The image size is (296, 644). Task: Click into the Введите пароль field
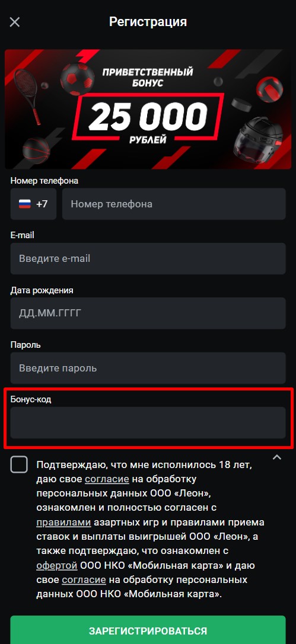(x=148, y=368)
